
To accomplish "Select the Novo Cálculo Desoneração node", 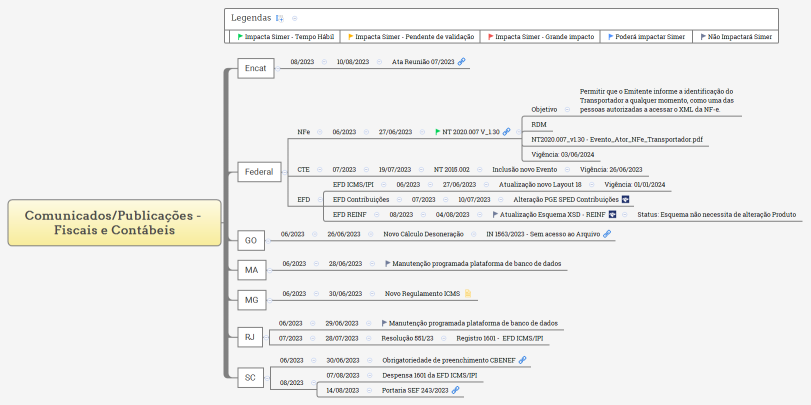I will [x=423, y=234].
